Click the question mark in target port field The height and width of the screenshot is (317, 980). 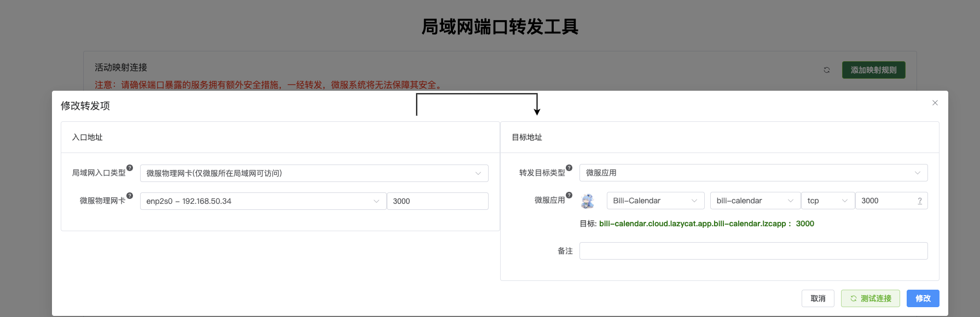pos(920,201)
